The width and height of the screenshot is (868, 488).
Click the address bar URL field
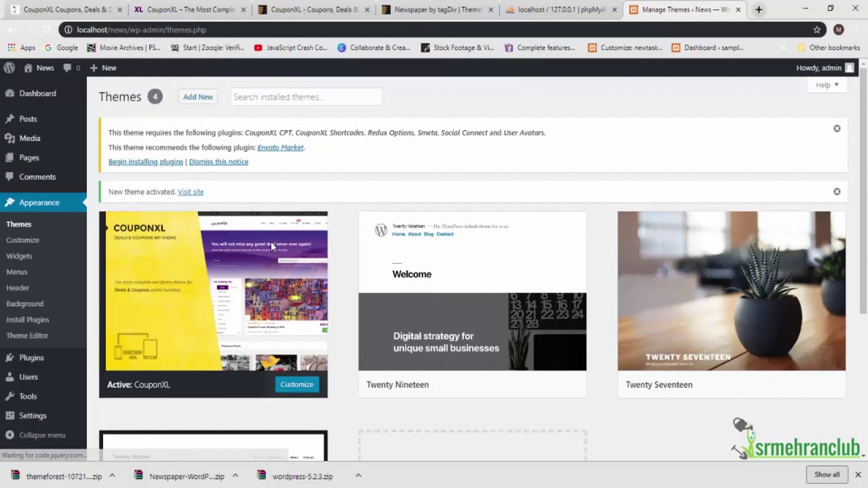point(434,30)
